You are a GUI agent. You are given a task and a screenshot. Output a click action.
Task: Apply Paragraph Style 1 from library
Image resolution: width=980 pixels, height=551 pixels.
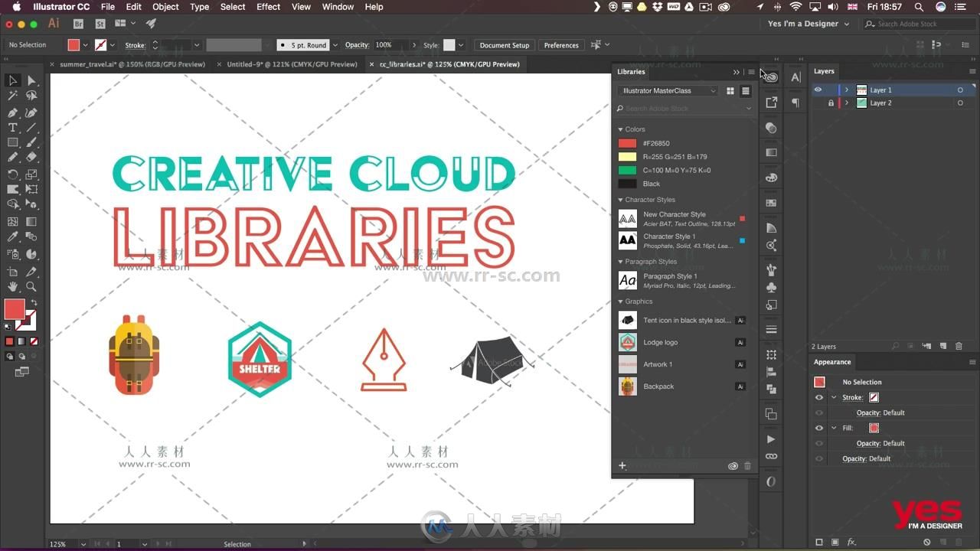pyautogui.click(x=683, y=281)
